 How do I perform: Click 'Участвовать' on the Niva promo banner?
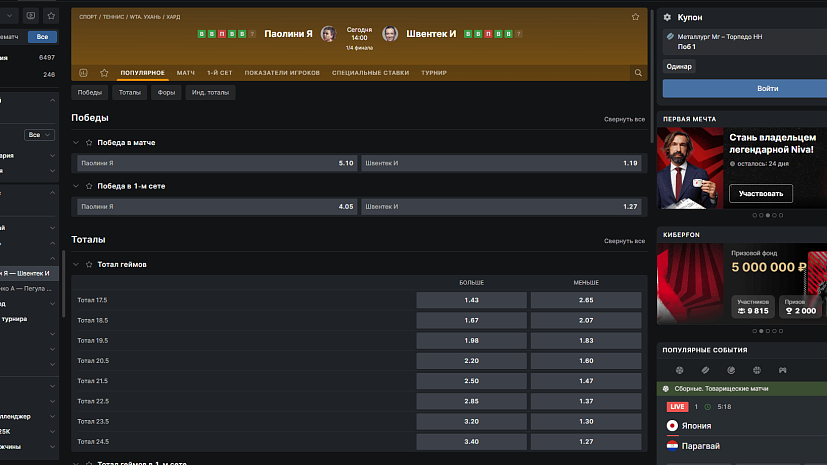coord(761,193)
